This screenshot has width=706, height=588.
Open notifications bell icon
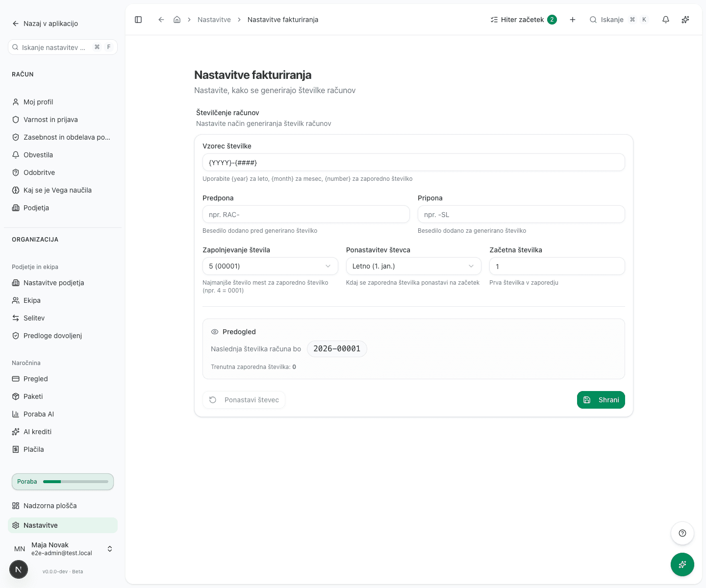coord(666,20)
